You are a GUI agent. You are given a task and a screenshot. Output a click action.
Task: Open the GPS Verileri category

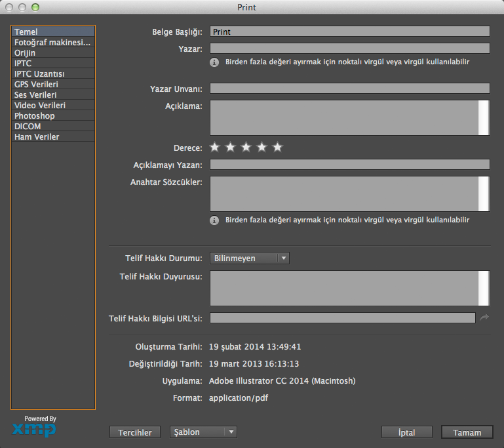(x=53, y=84)
